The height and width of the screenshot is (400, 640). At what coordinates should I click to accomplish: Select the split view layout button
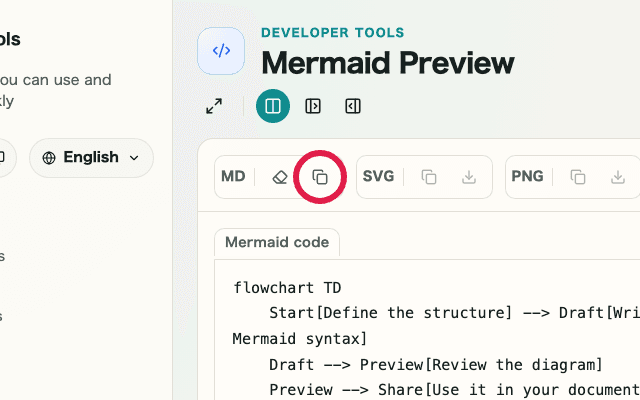click(273, 106)
